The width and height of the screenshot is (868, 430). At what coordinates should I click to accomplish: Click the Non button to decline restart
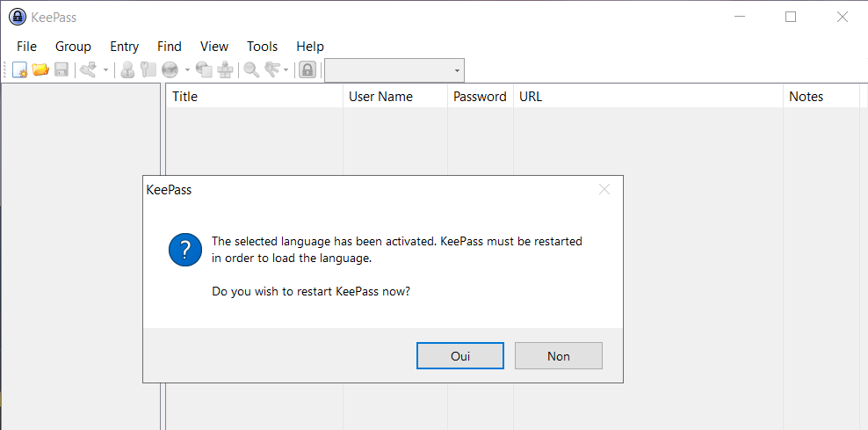point(559,356)
